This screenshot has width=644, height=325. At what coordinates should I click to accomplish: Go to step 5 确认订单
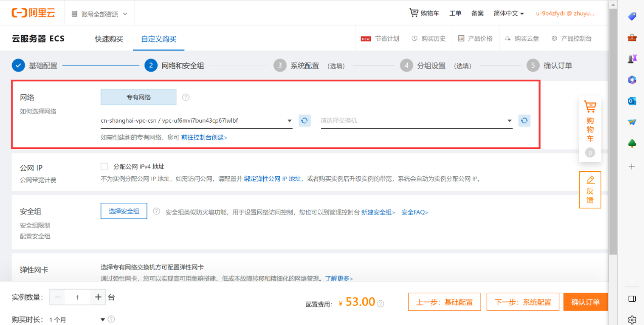pyautogui.click(x=549, y=65)
